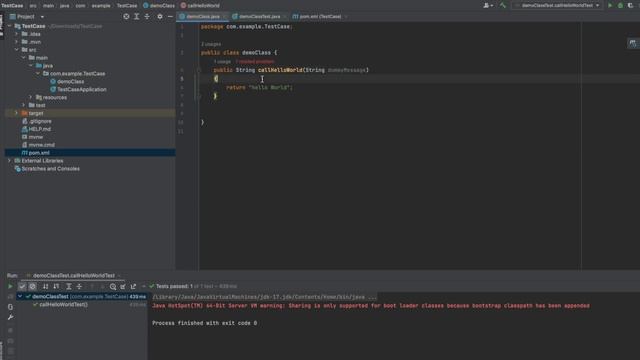The width and height of the screenshot is (640, 360).
Task: Open Maven tool window icon on right edge
Action: click(633, 43)
